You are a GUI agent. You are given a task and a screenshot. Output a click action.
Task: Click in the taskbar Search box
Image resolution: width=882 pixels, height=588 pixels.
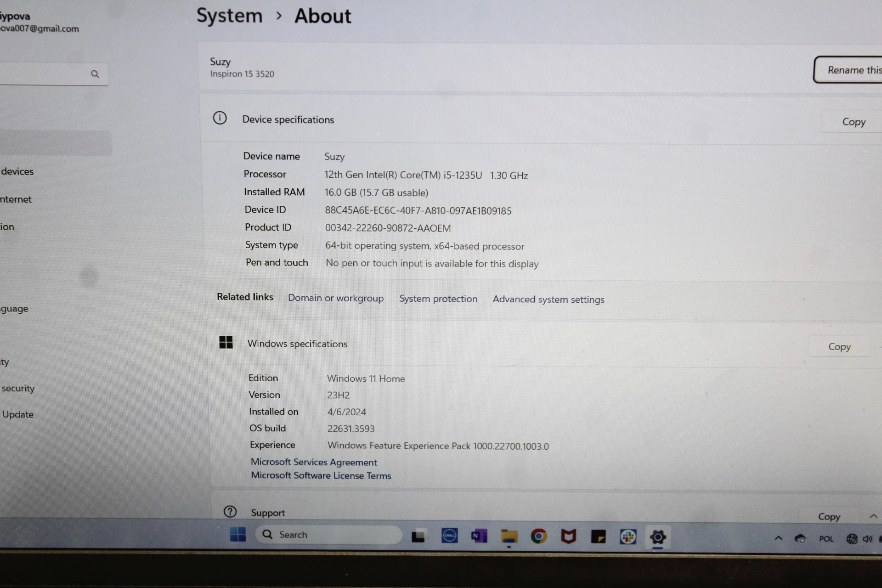point(329,535)
